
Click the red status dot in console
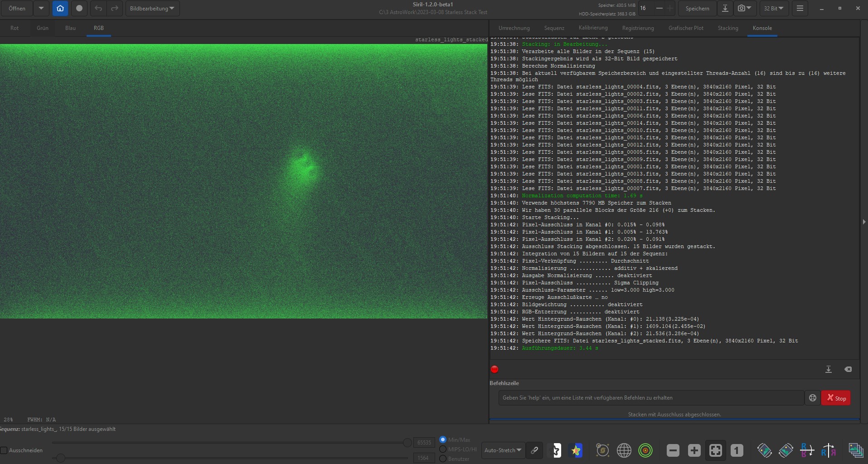click(495, 369)
